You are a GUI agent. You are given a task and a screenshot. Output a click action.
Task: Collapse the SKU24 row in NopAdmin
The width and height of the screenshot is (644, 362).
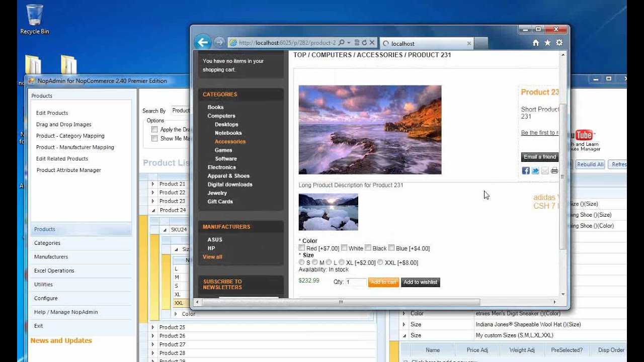coord(165,230)
